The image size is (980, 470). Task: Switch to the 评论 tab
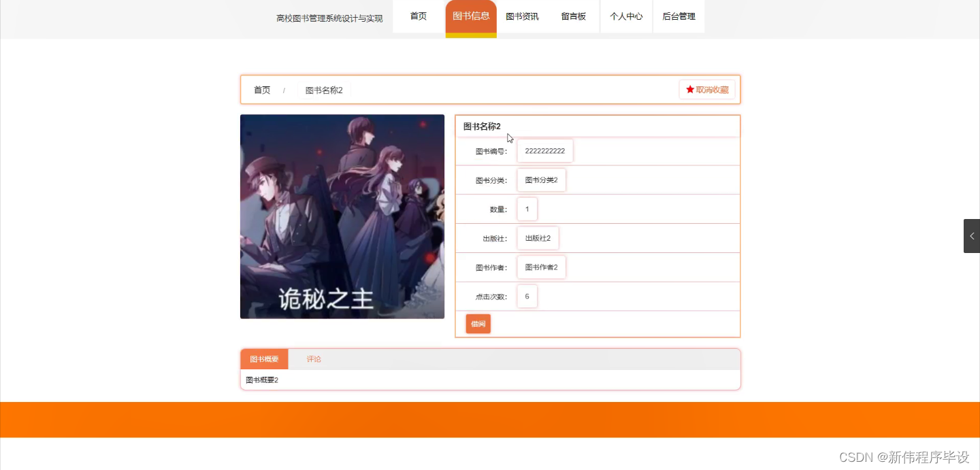[x=314, y=359]
